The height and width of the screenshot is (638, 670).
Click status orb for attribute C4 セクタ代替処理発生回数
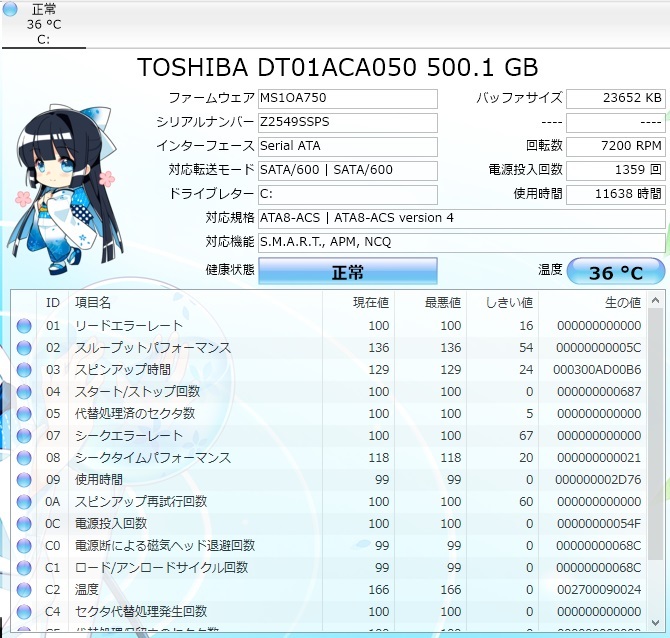click(x=24, y=612)
